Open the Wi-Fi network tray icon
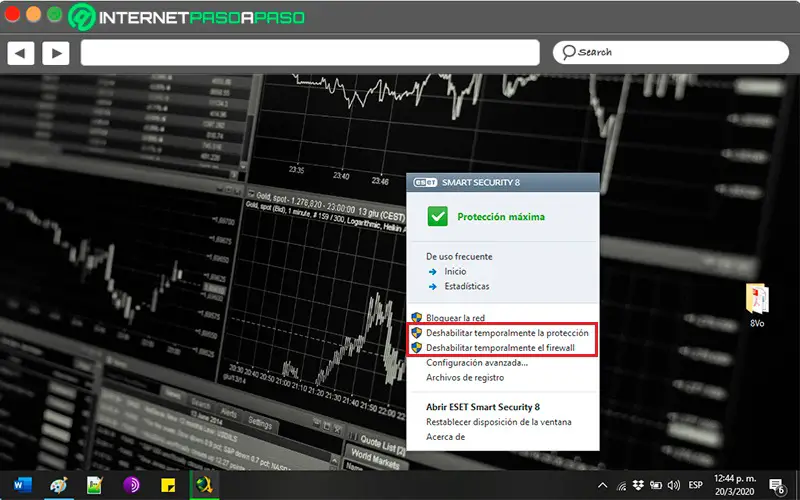 (x=622, y=485)
